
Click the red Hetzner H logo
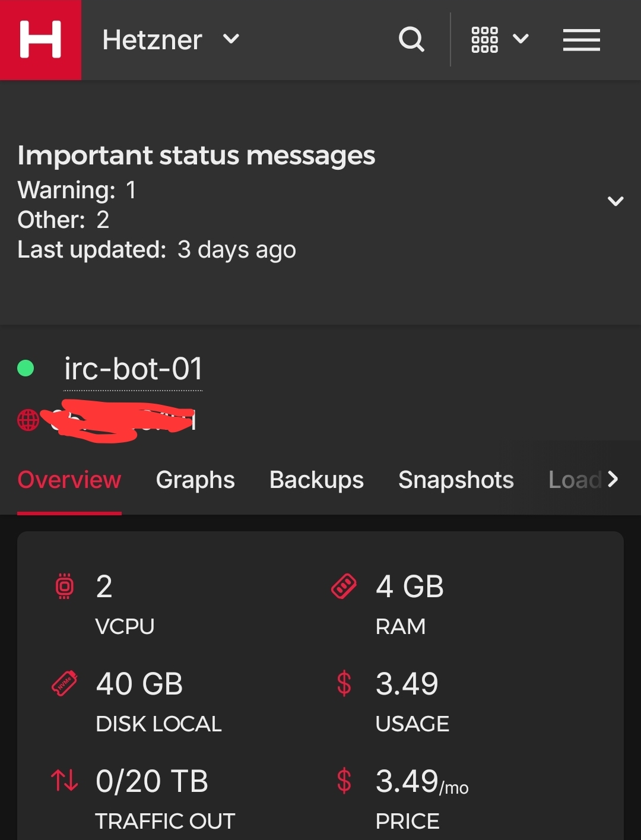tap(40, 40)
